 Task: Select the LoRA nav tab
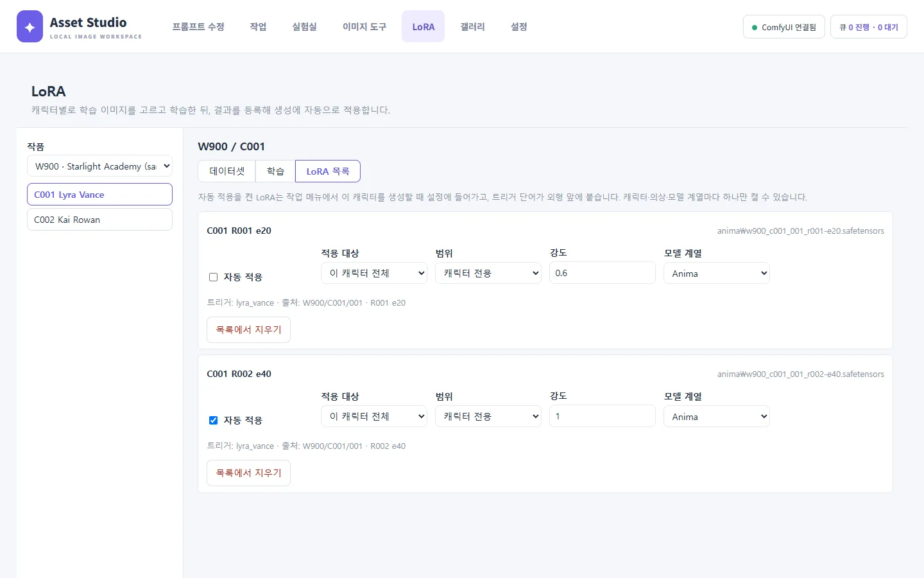pos(423,26)
